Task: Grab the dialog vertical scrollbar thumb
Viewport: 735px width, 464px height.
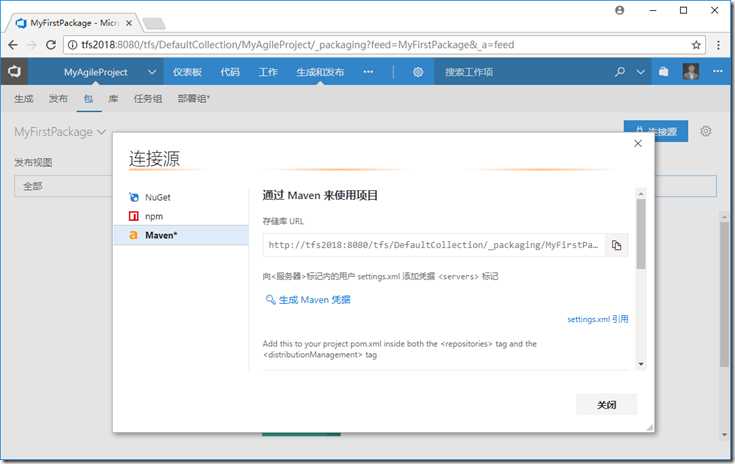Action: coord(641,234)
